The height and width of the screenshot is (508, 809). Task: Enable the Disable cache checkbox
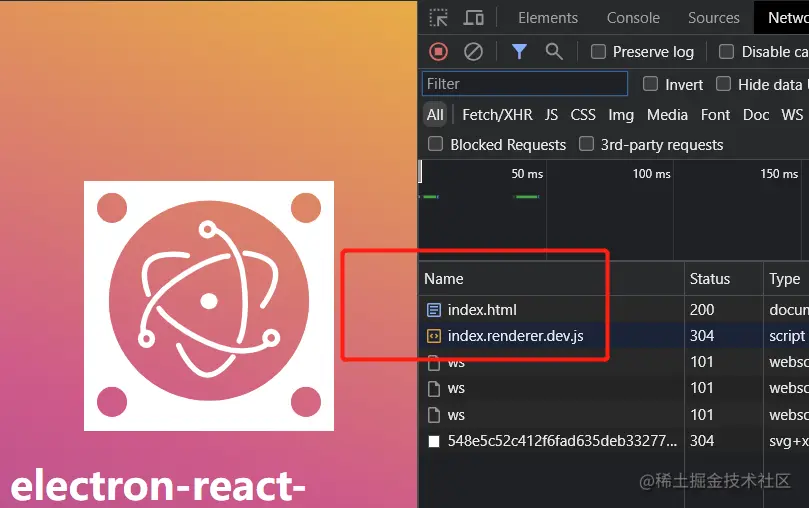726,52
